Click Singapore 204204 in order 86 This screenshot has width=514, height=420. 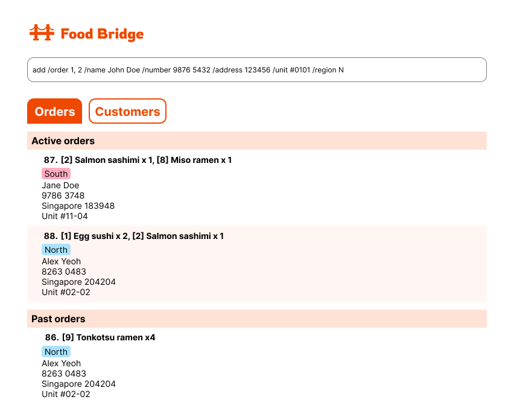click(x=78, y=384)
